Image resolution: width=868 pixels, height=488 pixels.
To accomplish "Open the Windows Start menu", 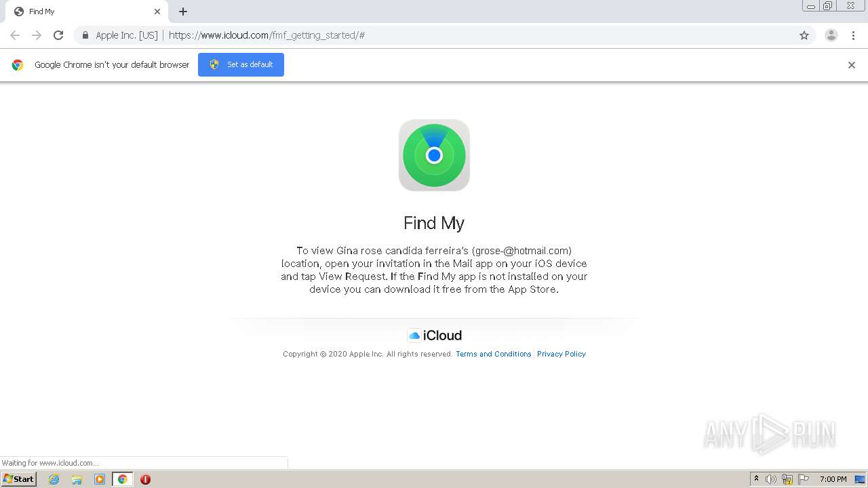I will 18,479.
